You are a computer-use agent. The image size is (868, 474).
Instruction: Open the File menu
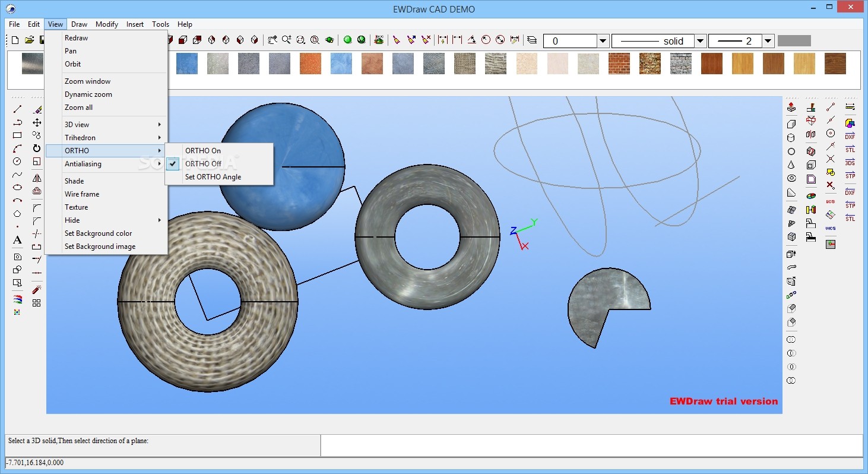click(x=14, y=24)
